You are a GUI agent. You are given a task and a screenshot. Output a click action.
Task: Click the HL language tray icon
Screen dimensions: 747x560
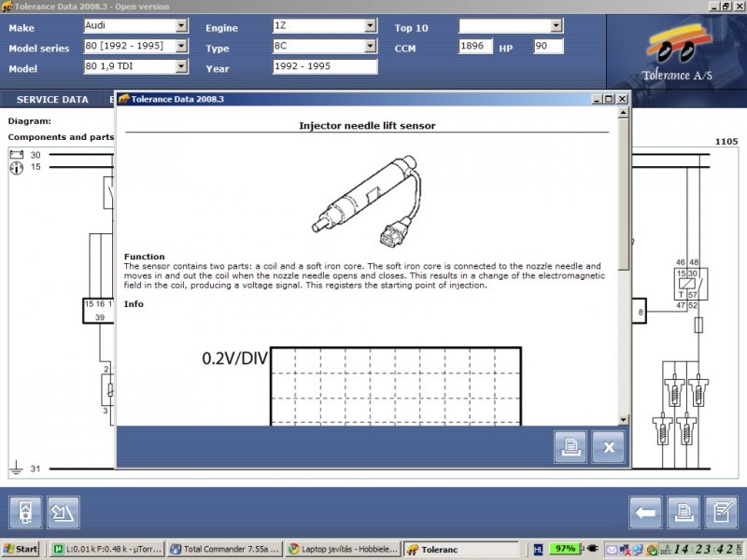(x=539, y=550)
